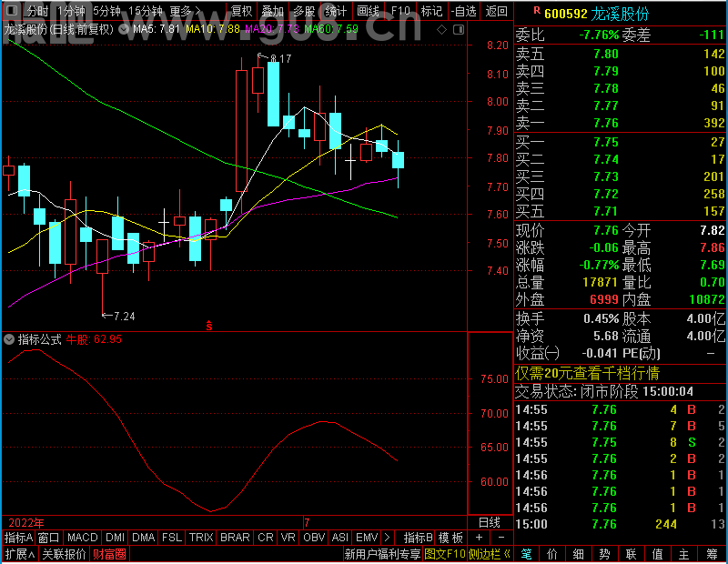The width and height of the screenshot is (728, 564).
Task: Click the 日线 period label
Action: 490,523
